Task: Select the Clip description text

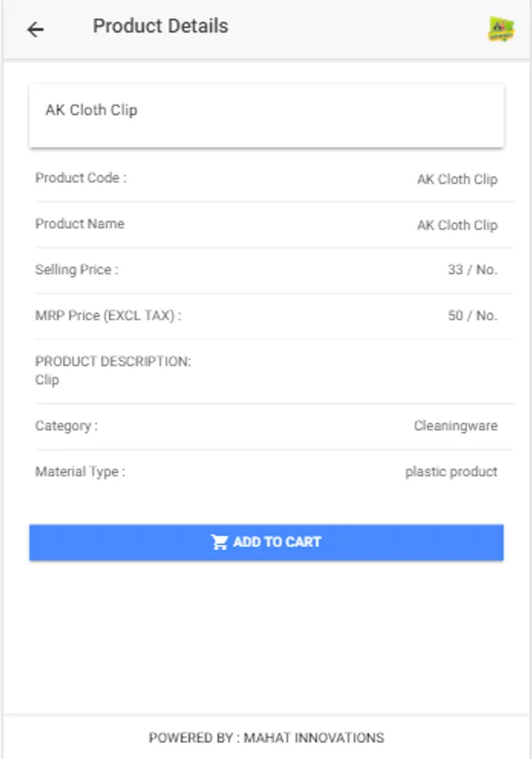Action: click(x=47, y=379)
